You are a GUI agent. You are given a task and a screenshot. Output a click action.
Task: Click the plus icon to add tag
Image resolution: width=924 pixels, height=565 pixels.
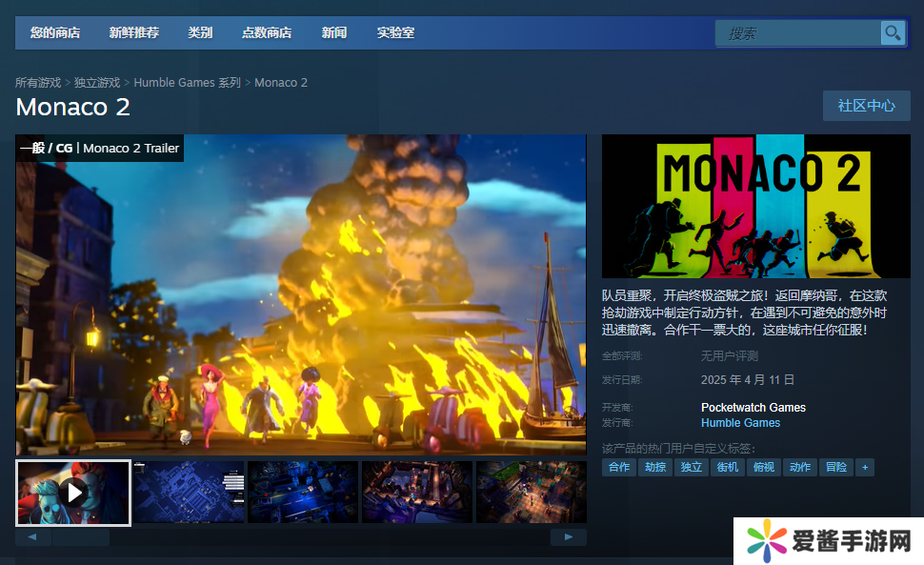click(x=864, y=467)
